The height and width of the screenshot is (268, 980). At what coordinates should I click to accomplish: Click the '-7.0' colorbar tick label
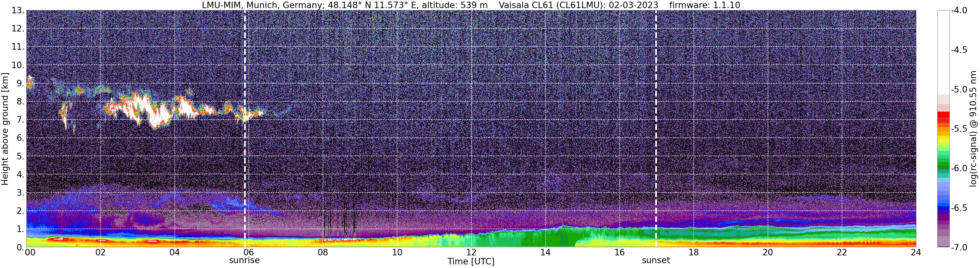(959, 247)
